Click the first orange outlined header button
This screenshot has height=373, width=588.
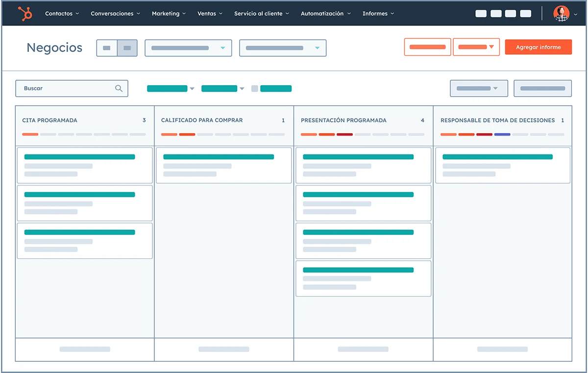[x=427, y=47]
